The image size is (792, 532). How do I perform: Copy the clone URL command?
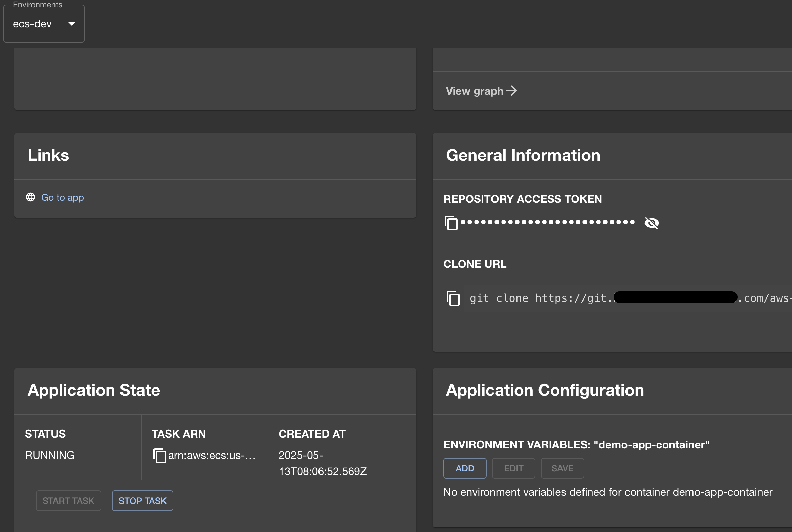[453, 298]
